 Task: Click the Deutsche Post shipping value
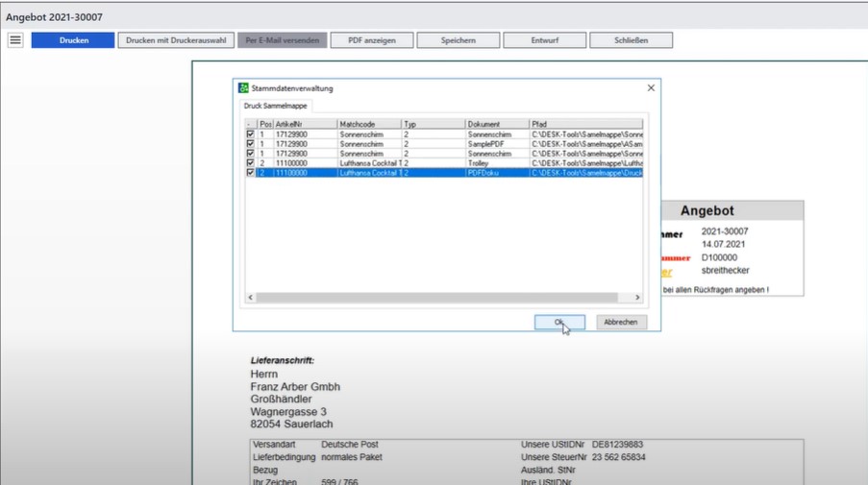(350, 444)
